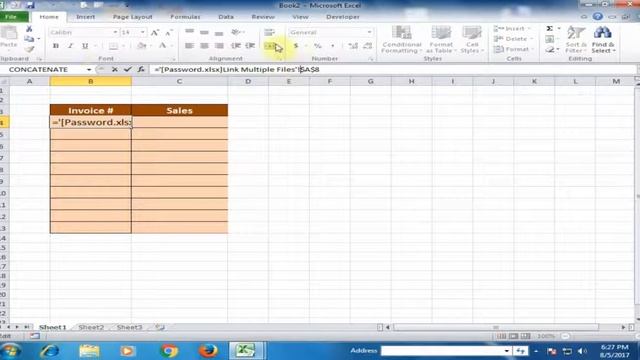The height and width of the screenshot is (360, 640).
Task: Open Insert Function fx dialog
Action: coord(141,69)
